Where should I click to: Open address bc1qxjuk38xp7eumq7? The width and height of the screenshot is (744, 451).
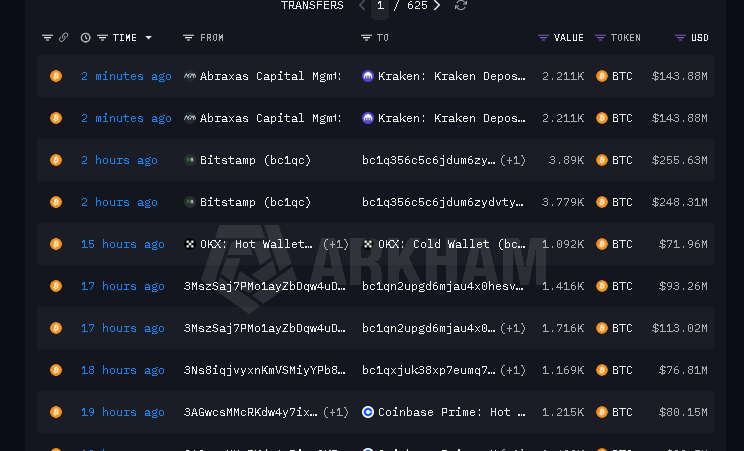[x=429, y=370]
